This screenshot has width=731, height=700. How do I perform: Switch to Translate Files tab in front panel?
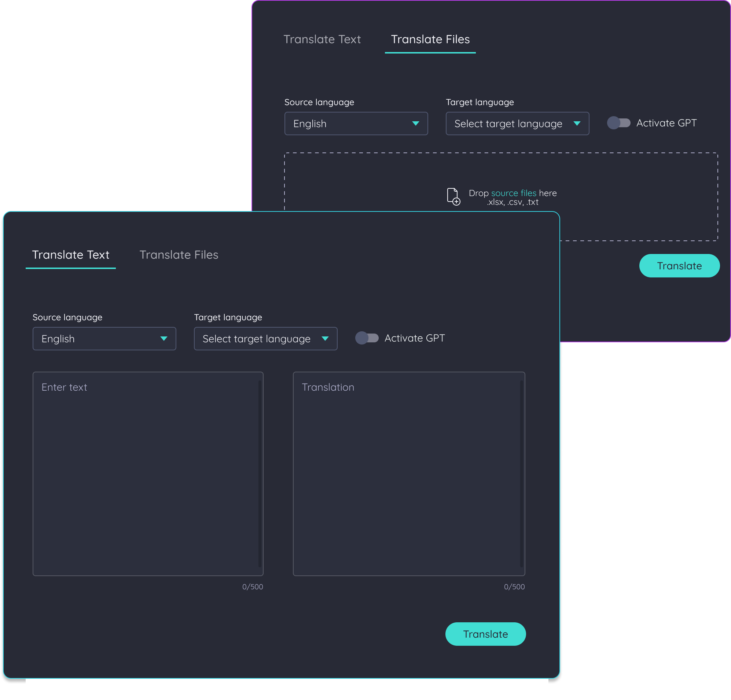(179, 255)
